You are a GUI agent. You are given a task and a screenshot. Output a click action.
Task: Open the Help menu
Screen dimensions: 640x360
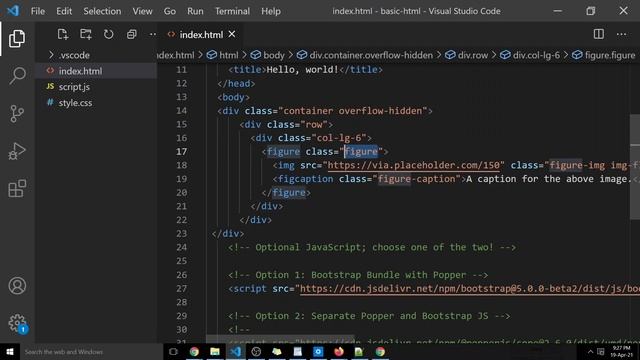[x=271, y=11]
